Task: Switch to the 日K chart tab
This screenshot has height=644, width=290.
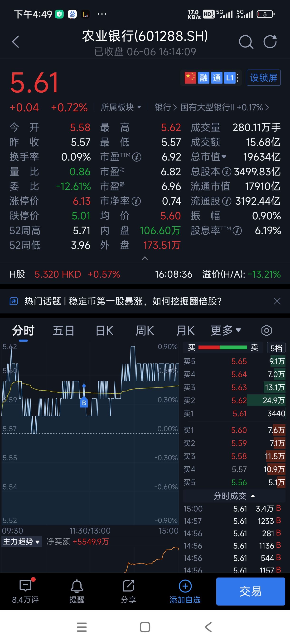Action: [x=105, y=331]
